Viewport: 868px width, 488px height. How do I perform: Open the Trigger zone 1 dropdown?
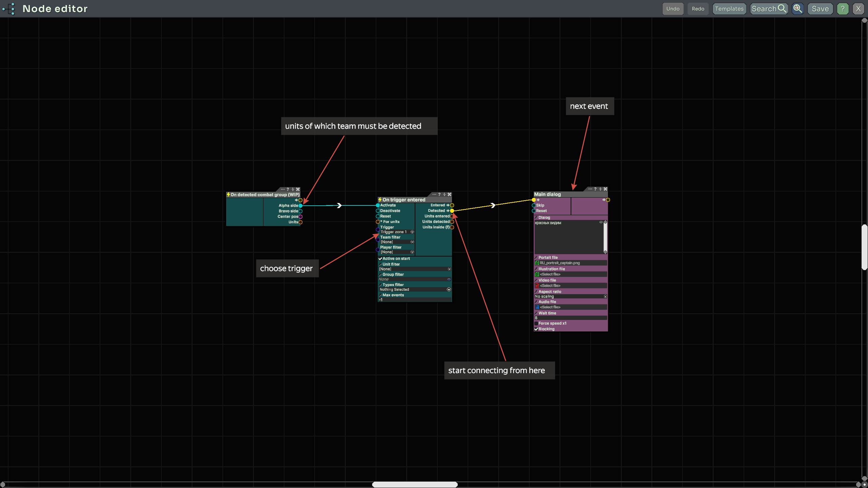tap(412, 232)
